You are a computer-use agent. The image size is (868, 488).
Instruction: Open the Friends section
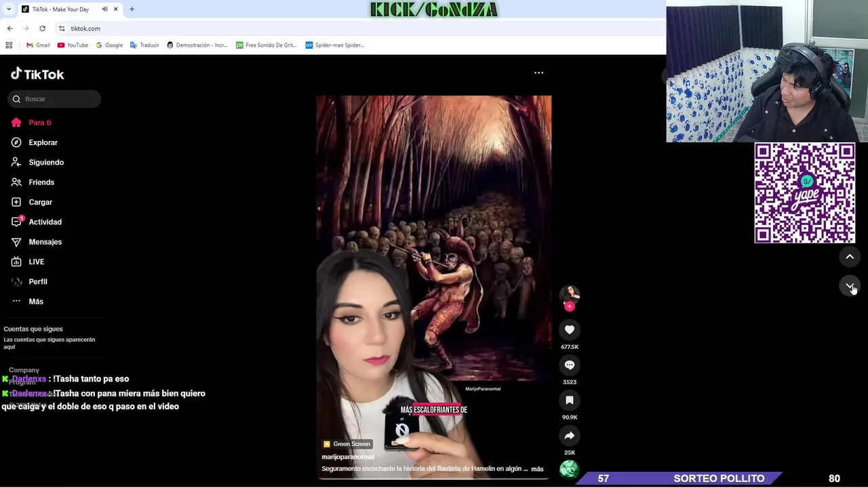coord(41,182)
